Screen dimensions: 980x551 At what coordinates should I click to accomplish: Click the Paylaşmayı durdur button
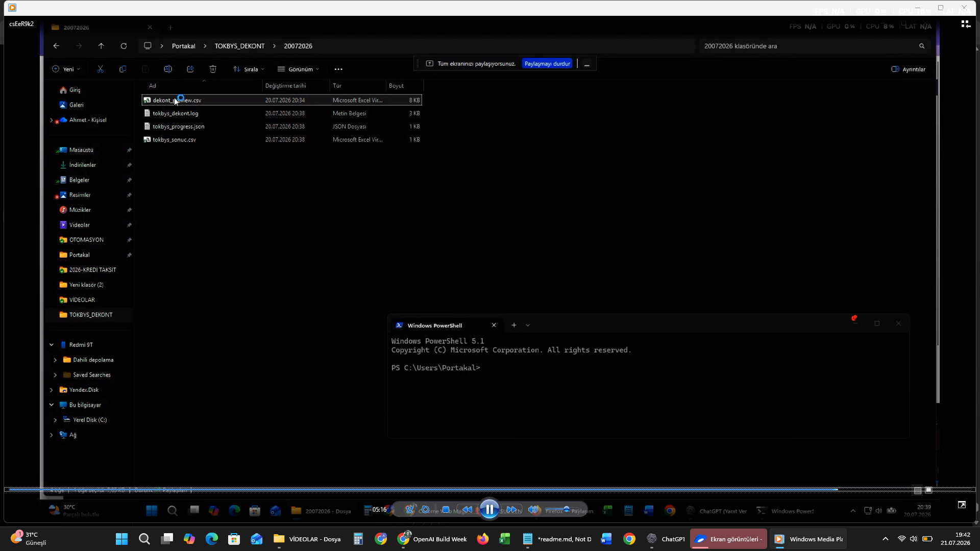pyautogui.click(x=547, y=64)
